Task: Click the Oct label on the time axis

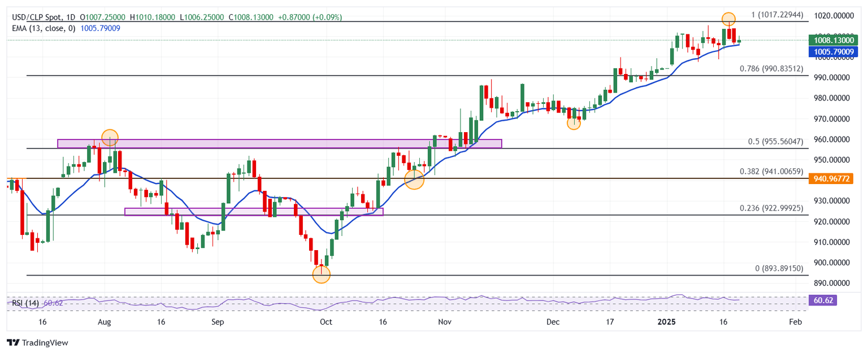Action: 325,322
